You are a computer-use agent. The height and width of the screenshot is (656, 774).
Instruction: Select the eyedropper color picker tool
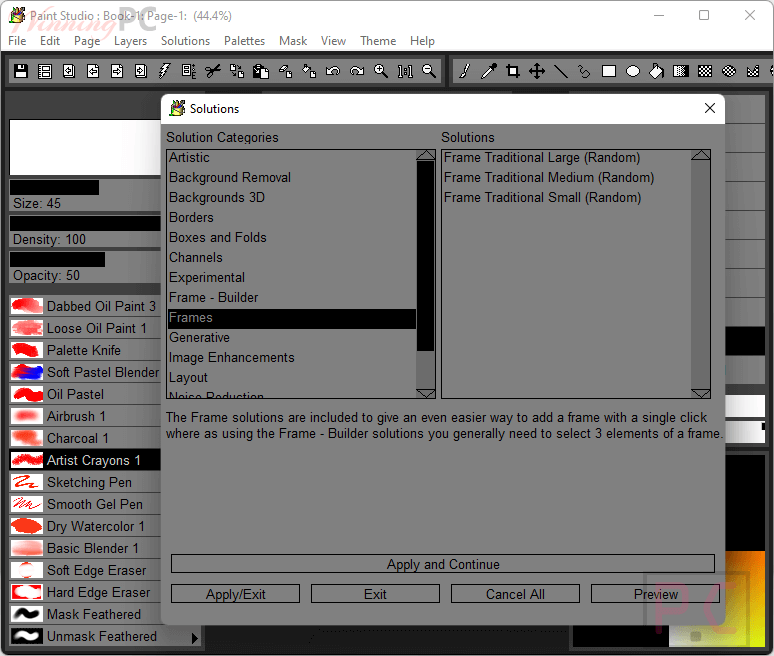[x=489, y=72]
